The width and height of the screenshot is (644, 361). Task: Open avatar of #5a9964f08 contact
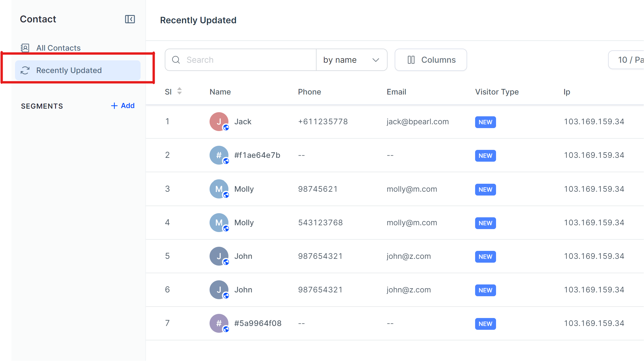pos(219,323)
